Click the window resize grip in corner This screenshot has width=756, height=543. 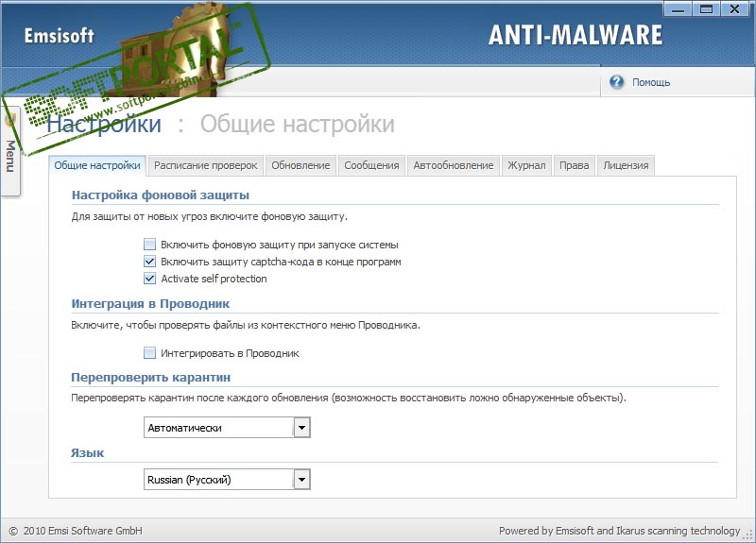point(748,535)
